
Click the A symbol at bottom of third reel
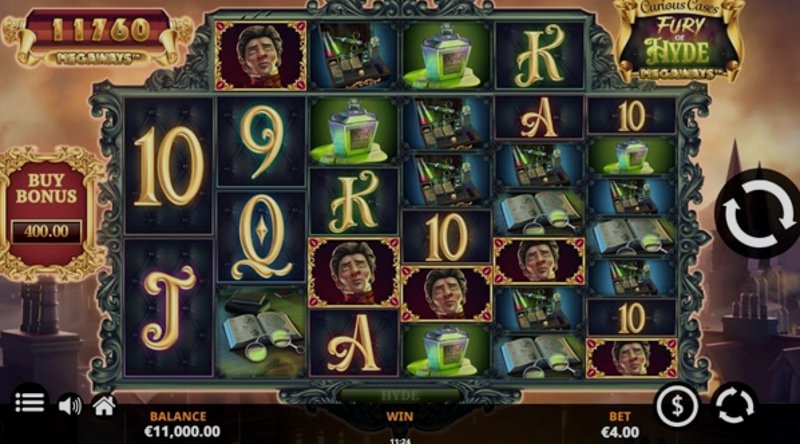[354, 343]
